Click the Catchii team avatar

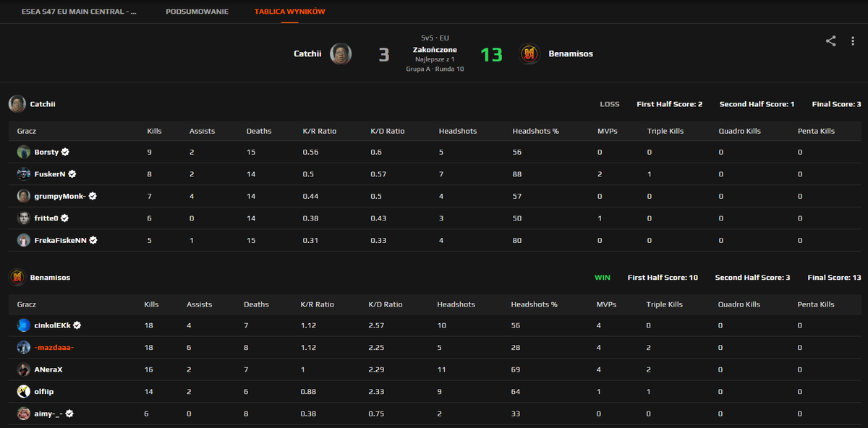(340, 53)
